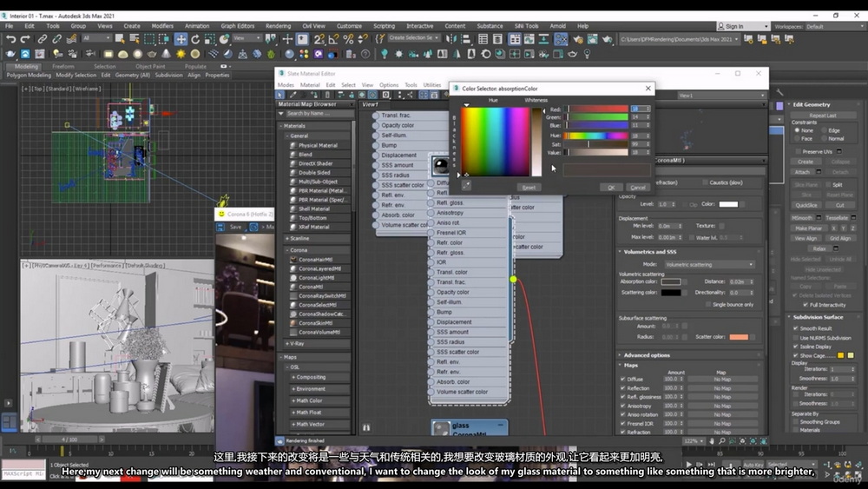
Task: Click the Save icon in Corona frame buffer
Action: (x=220, y=227)
